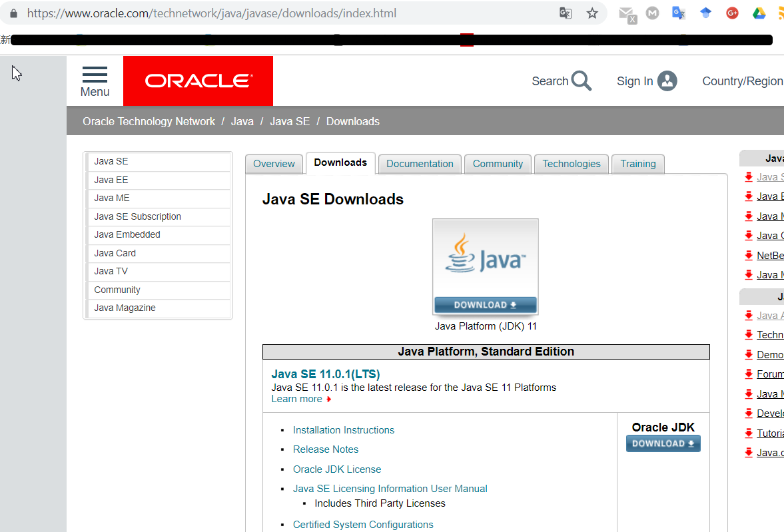Click the Java breadcrumb link
The width and height of the screenshot is (784, 532).
pyautogui.click(x=242, y=121)
